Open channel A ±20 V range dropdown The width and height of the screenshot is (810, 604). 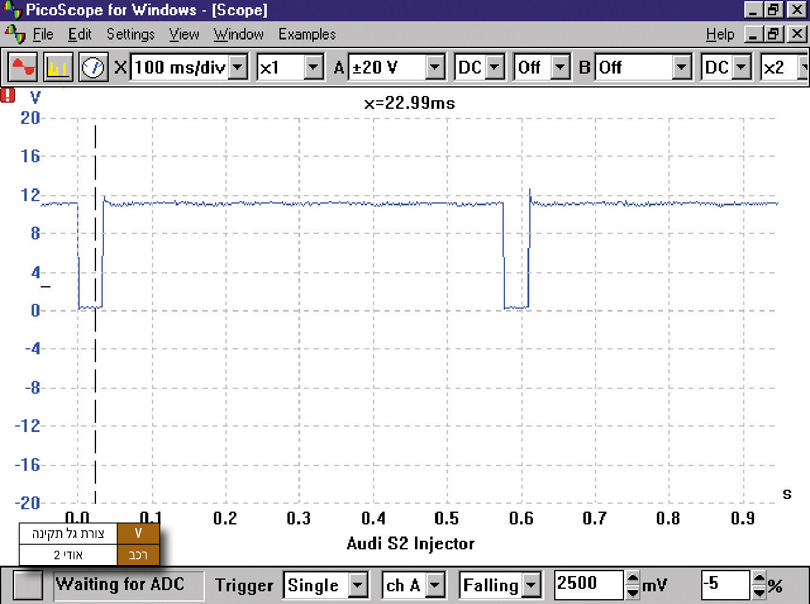tap(435, 68)
